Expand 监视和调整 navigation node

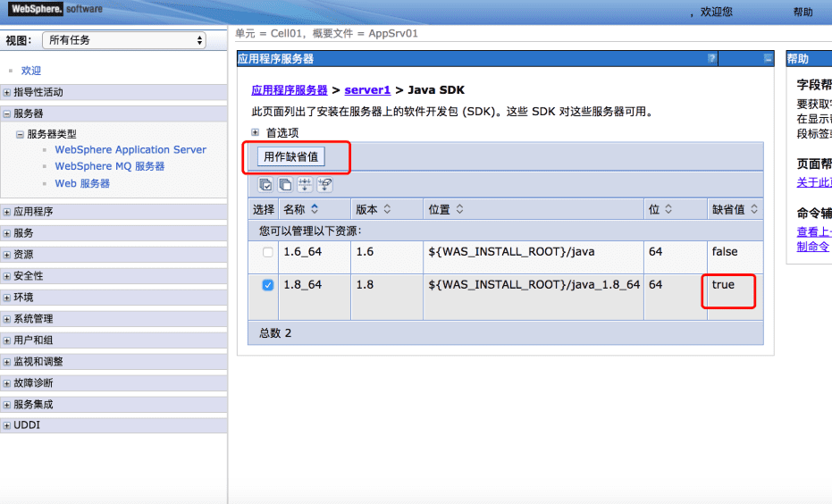tap(6, 361)
